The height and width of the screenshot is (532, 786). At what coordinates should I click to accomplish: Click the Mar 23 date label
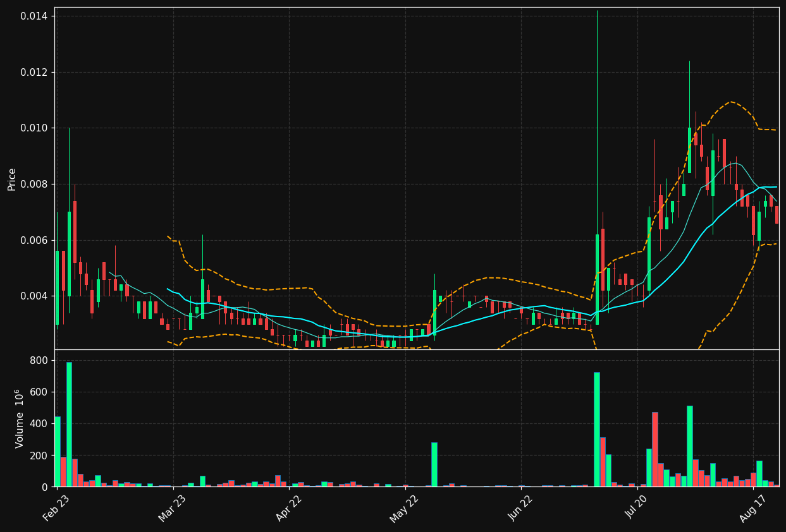(173, 507)
